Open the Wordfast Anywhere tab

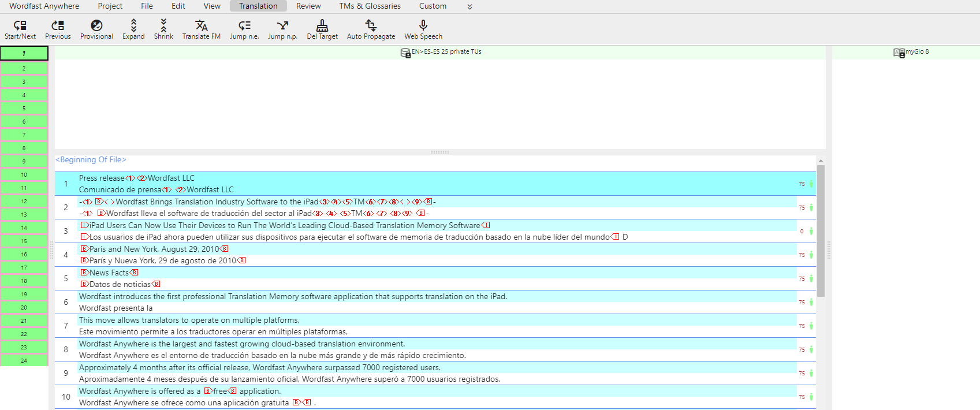tap(44, 6)
